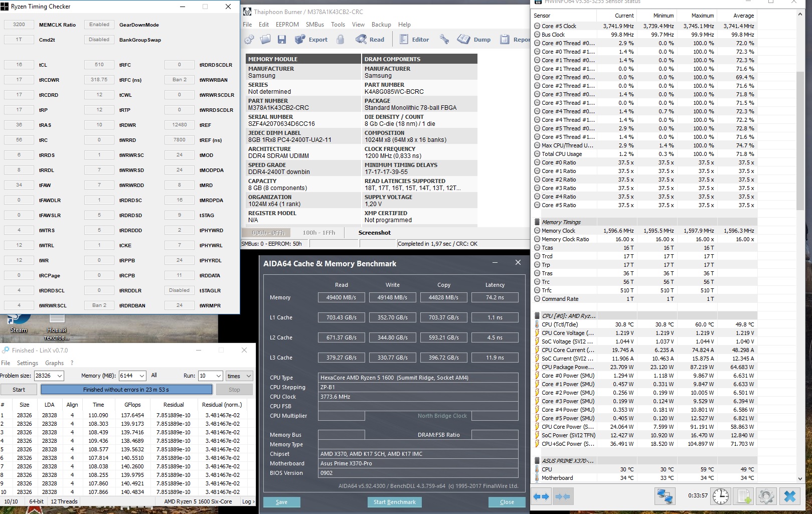Click the 12 Threads entry in LinX status bar
The image size is (812, 514).
(x=64, y=501)
